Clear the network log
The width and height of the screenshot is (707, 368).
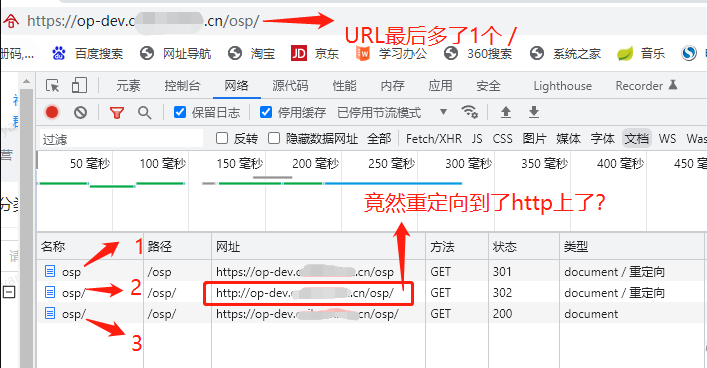pos(80,112)
